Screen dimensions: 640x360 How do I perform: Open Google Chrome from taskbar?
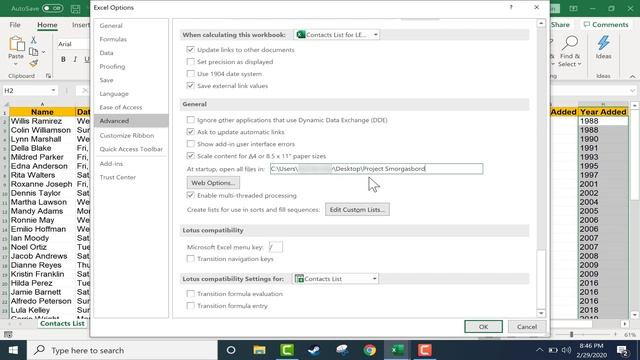[370, 350]
